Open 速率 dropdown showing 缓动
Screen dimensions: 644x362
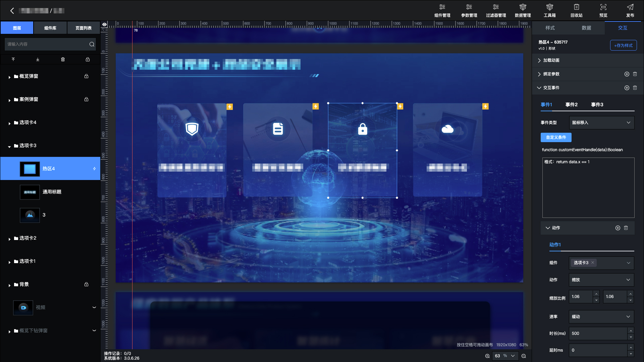click(x=601, y=317)
